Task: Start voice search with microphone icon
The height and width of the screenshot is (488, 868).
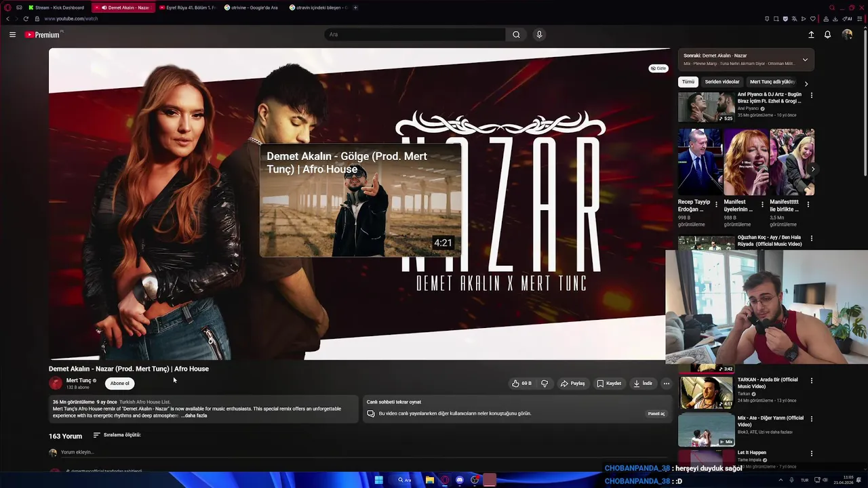Action: point(539,35)
